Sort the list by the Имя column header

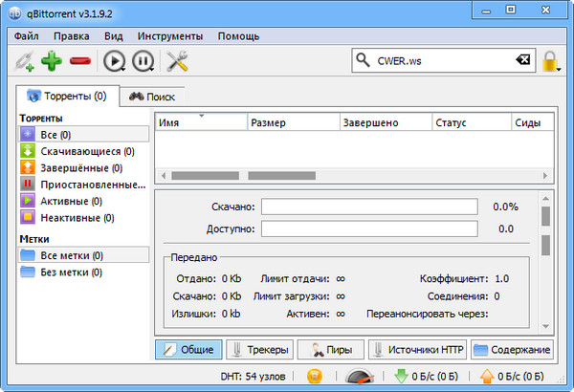[x=201, y=123]
